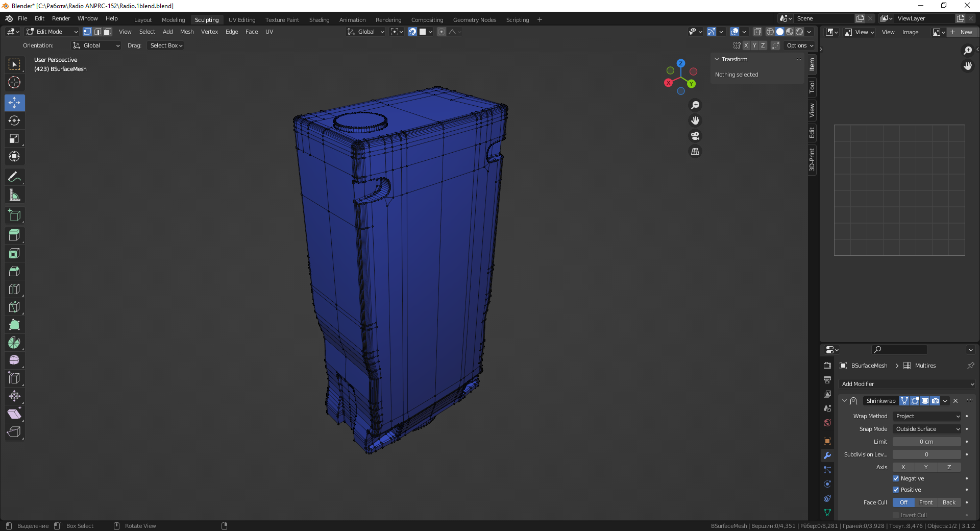The image size is (980, 531).
Task: Click the Add Modifier button
Action: click(907, 384)
